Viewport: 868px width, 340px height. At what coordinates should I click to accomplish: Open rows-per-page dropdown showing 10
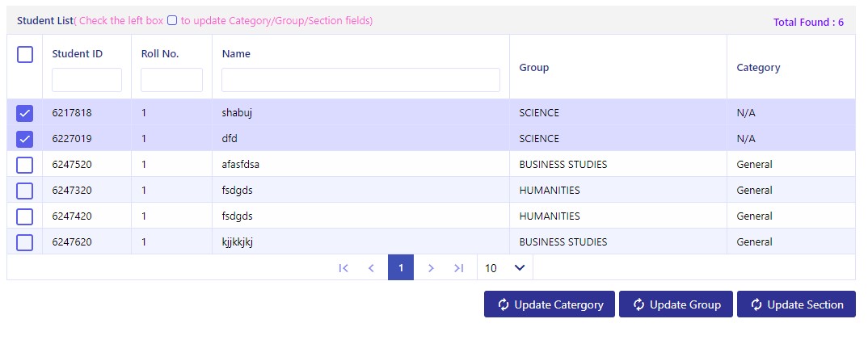[x=505, y=268]
